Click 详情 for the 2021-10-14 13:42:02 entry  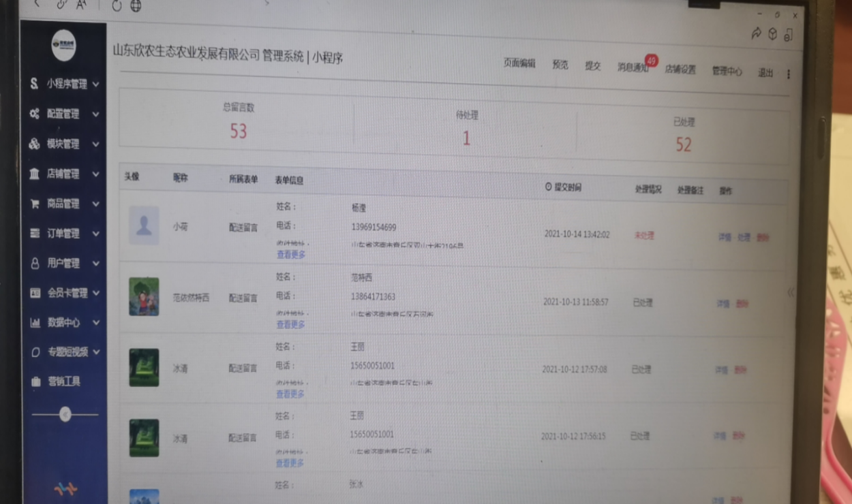tap(725, 237)
